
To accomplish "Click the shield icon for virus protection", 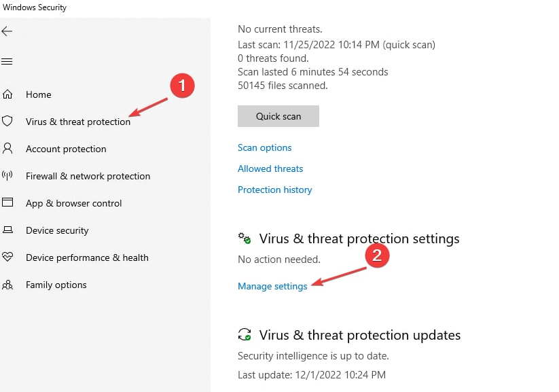I will pyautogui.click(x=7, y=121).
